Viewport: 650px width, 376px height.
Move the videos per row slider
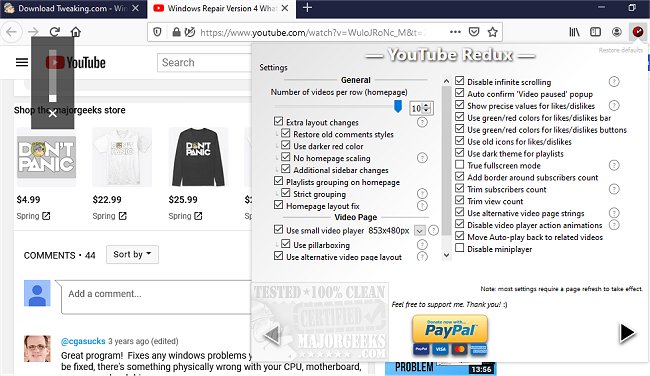(x=398, y=106)
